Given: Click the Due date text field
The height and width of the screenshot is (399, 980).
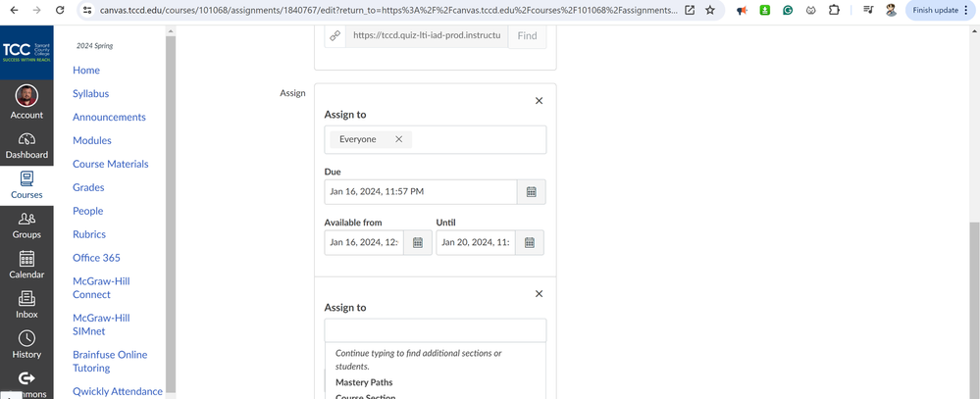Looking at the screenshot, I should [x=420, y=192].
